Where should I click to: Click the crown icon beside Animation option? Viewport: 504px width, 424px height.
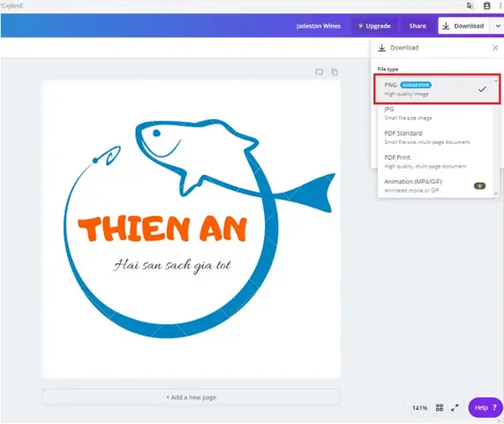tap(479, 185)
